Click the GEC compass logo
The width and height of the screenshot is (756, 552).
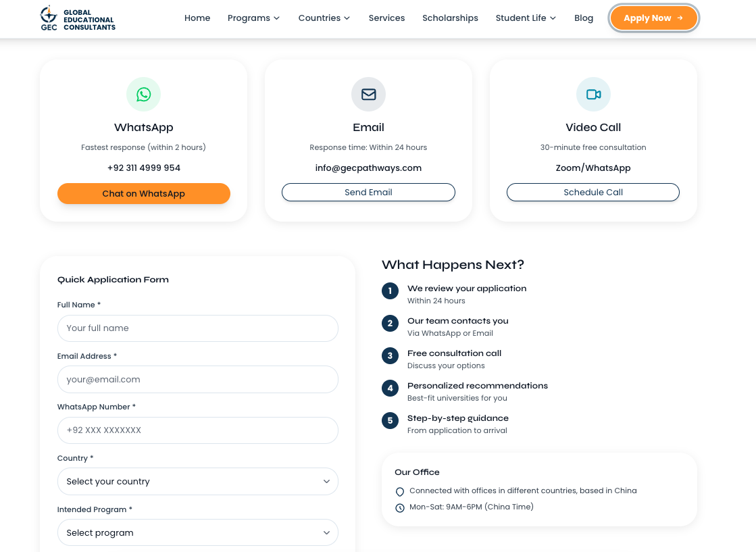49,18
